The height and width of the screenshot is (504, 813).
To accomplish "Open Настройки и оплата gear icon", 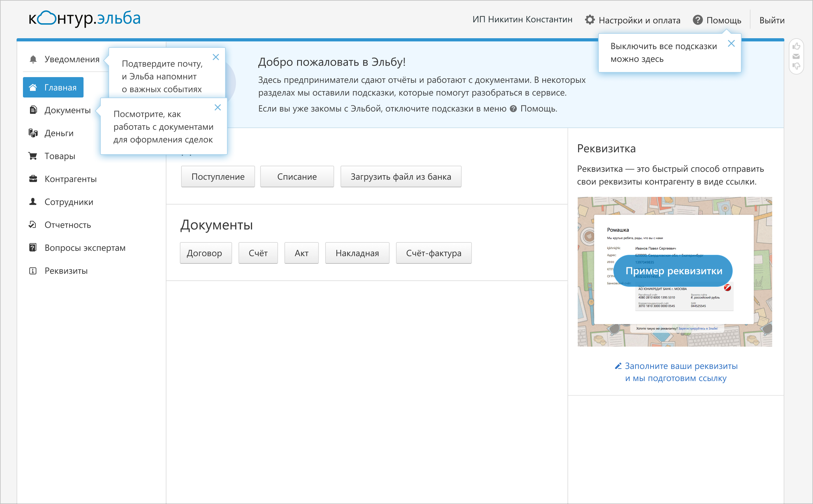I will pos(590,20).
